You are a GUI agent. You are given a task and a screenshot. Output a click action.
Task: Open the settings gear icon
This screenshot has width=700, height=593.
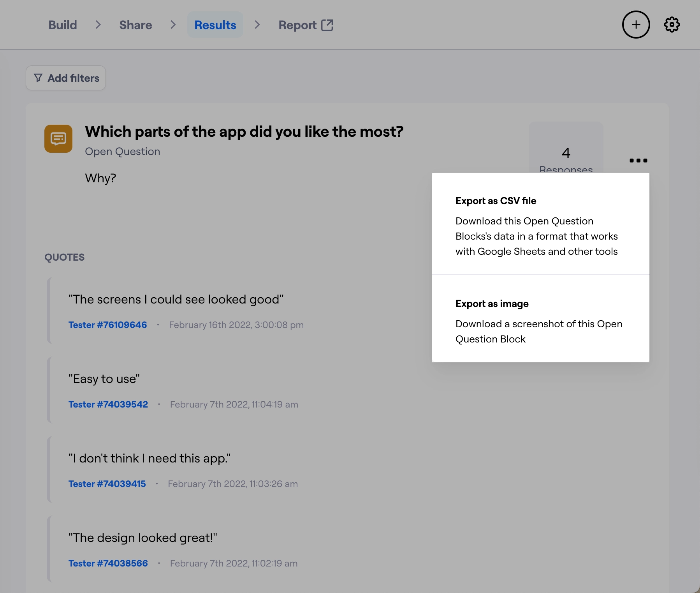(672, 25)
